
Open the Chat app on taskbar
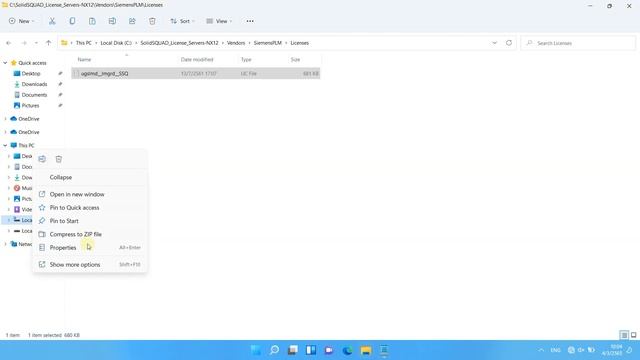pyautogui.click(x=329, y=350)
